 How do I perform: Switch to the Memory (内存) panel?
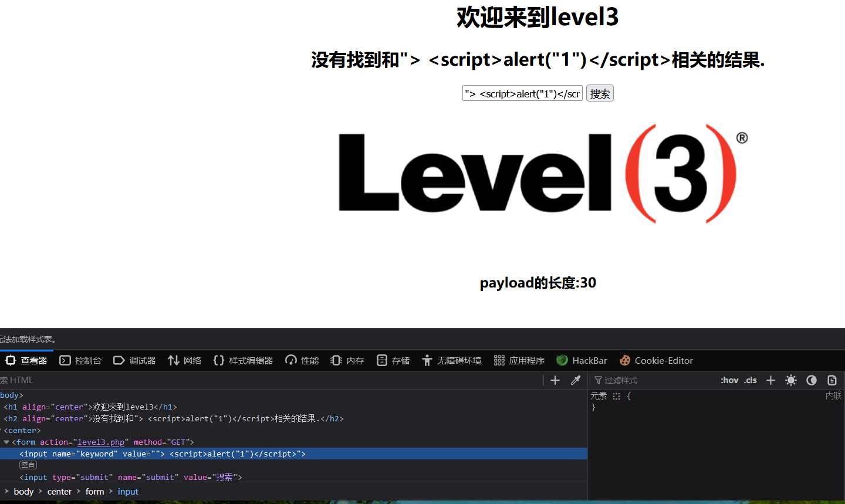click(347, 360)
